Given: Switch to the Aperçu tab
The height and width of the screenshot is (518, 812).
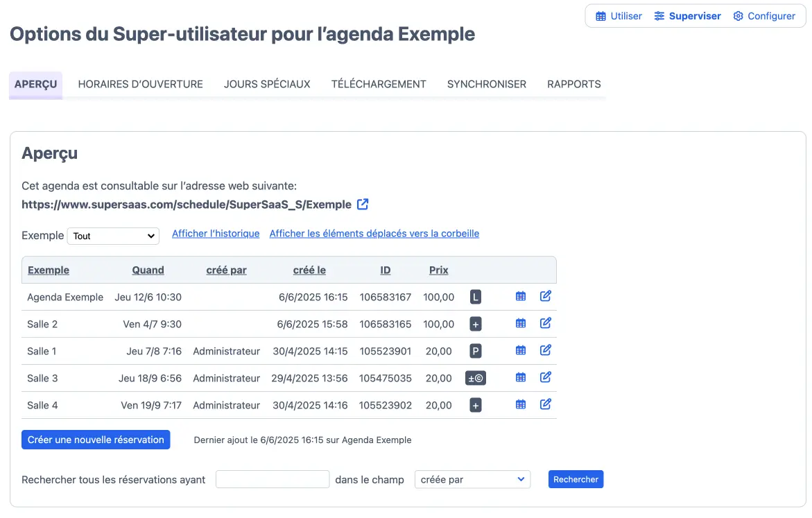Looking at the screenshot, I should (x=36, y=85).
